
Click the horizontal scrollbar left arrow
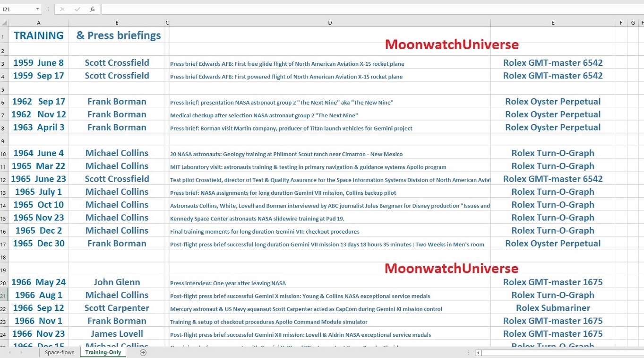tap(478, 352)
